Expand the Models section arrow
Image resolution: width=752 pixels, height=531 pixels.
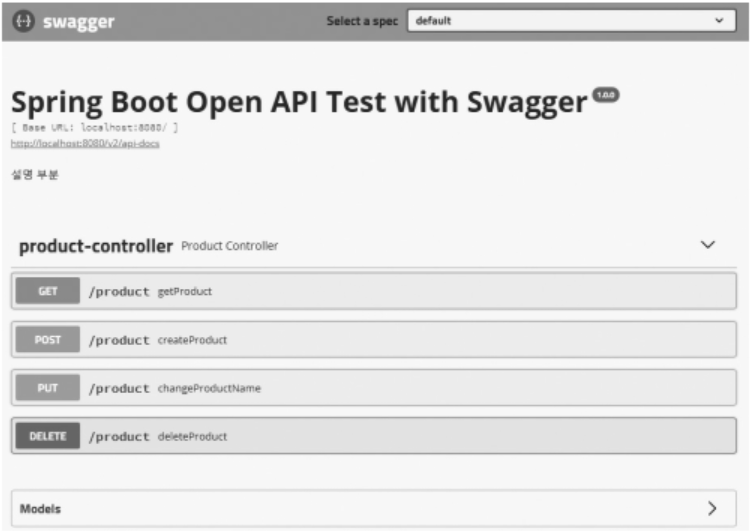[x=712, y=508]
